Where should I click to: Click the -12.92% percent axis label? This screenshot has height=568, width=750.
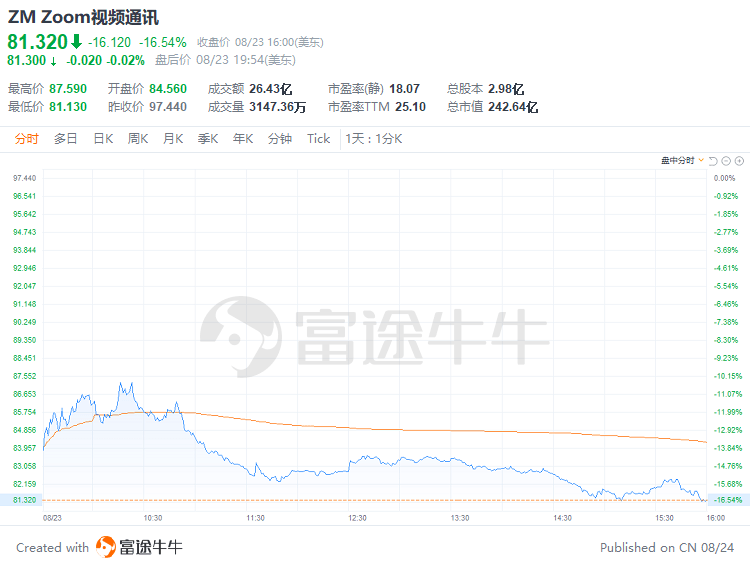tap(728, 430)
